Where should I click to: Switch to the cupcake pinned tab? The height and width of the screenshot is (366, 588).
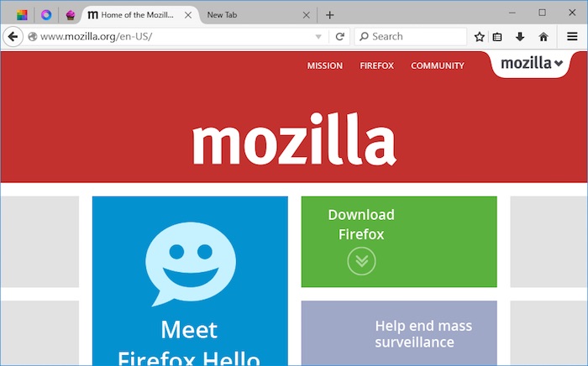tap(70, 15)
